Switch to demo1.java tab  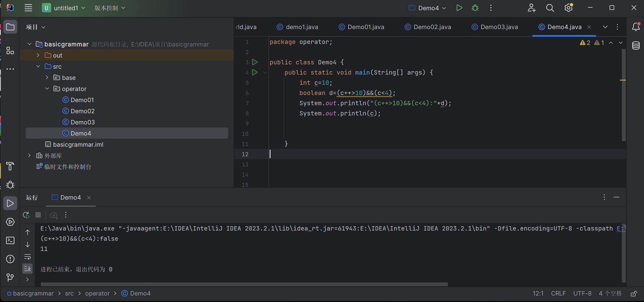point(298,27)
